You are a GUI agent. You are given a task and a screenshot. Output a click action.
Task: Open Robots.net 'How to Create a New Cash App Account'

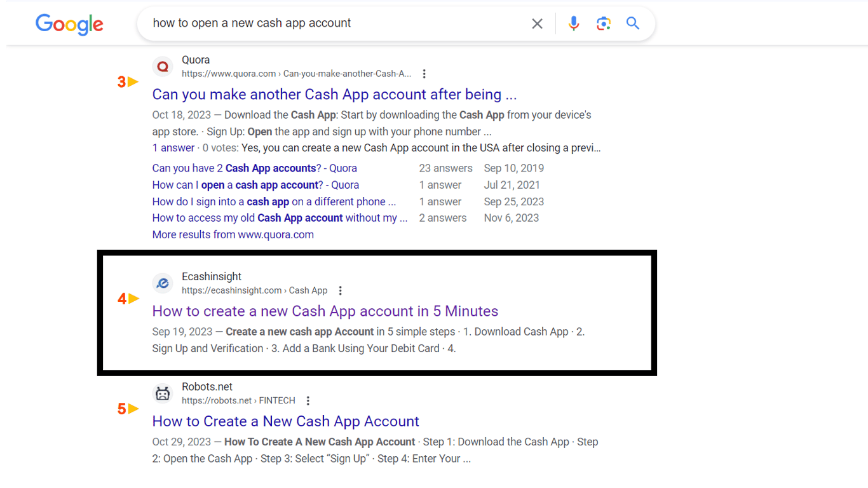[x=286, y=421]
